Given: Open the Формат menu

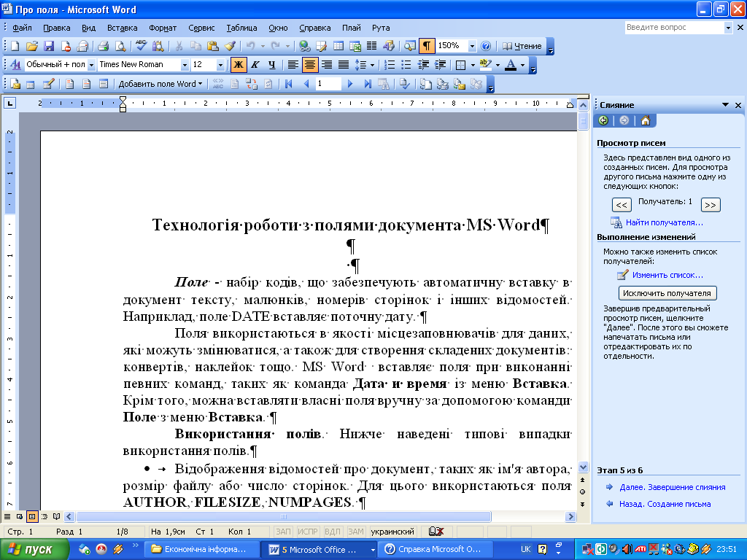Looking at the screenshot, I should coord(163,28).
